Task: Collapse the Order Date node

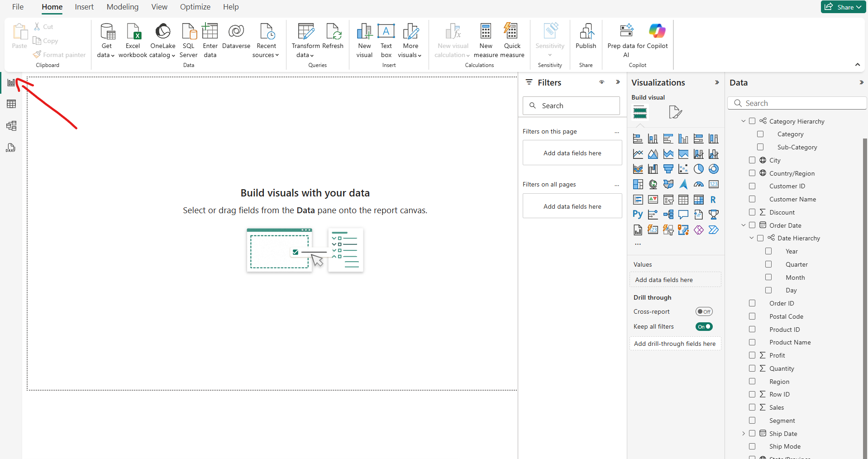Action: 744,225
